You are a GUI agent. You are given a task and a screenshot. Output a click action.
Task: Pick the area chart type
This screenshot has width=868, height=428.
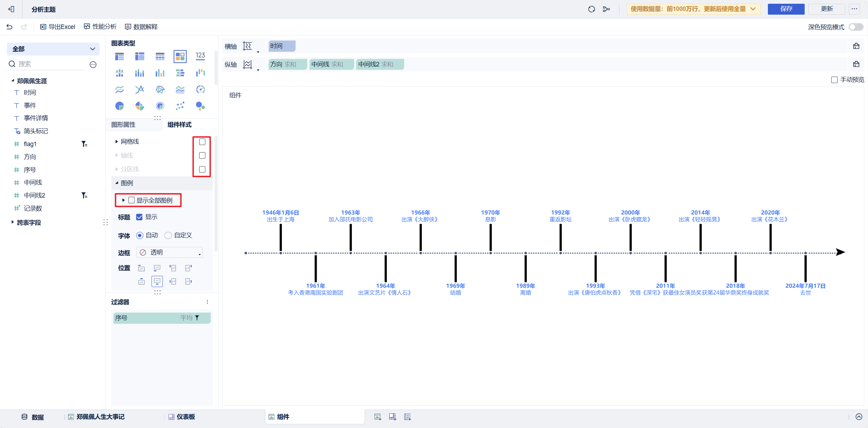coord(180,90)
